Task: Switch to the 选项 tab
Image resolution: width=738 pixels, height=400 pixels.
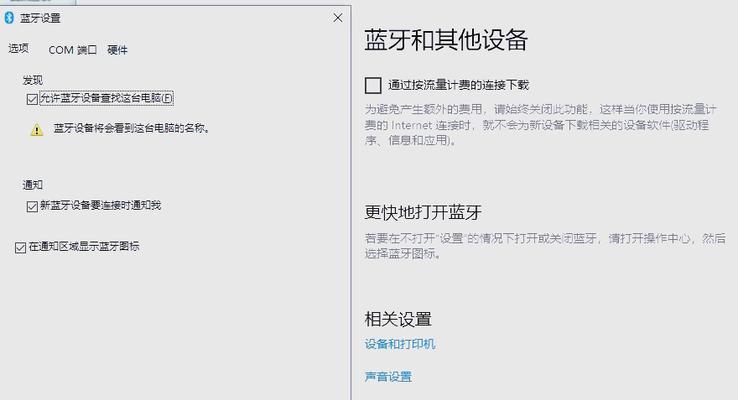Action: click(x=19, y=48)
